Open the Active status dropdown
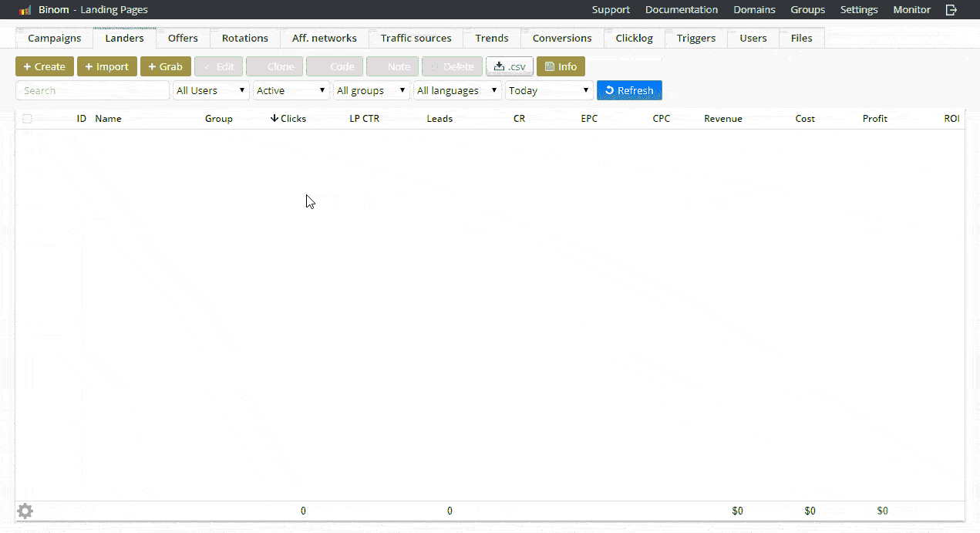This screenshot has width=980, height=533. tap(291, 90)
